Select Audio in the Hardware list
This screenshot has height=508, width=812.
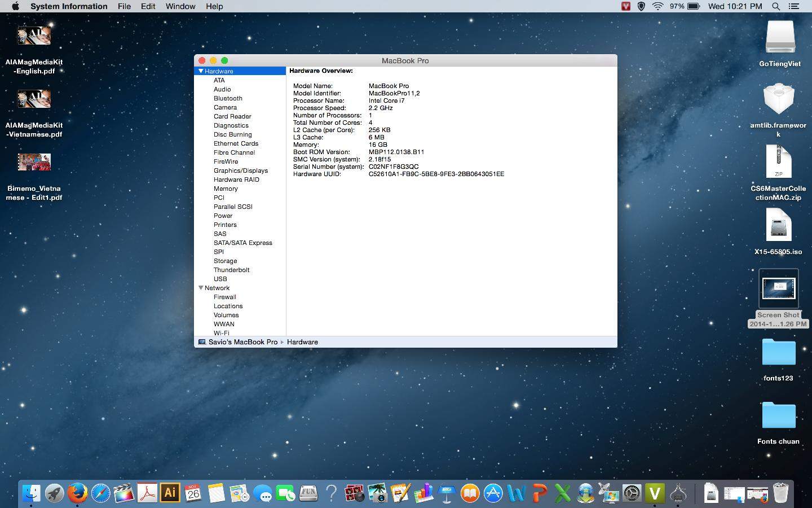(x=222, y=89)
